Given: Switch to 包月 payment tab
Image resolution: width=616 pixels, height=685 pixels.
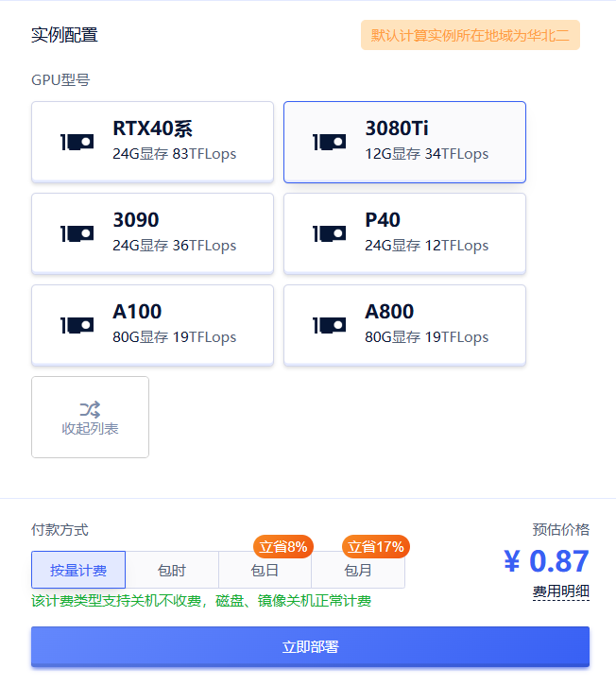Looking at the screenshot, I should coord(358,570).
